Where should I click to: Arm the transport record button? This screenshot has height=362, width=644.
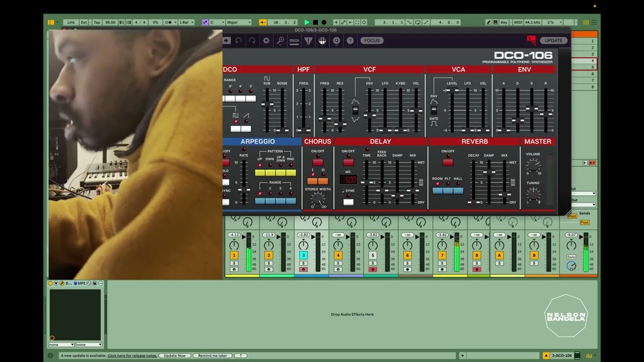coord(324,22)
